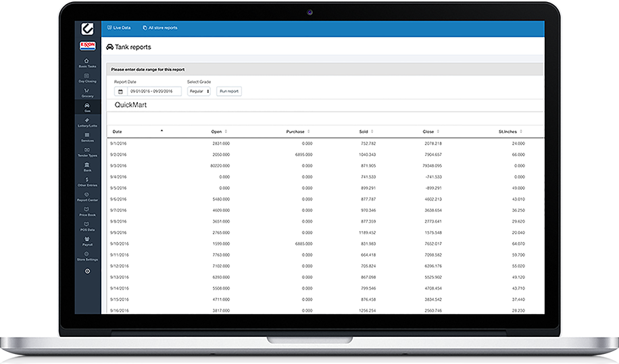Click the circular icon below Store Settings
Viewport: 619px width, 364px height.
(x=87, y=271)
